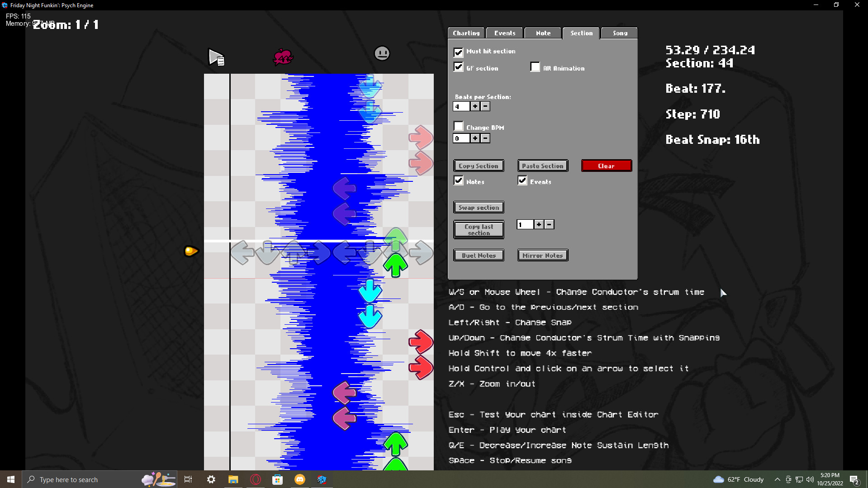Select the first cyan down arrow note below strumline
This screenshot has width=868, height=488.
(370, 291)
